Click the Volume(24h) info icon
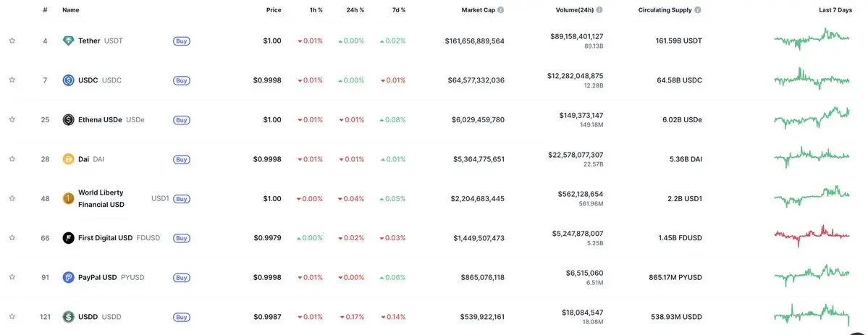The width and height of the screenshot is (868, 335). pyautogui.click(x=599, y=10)
